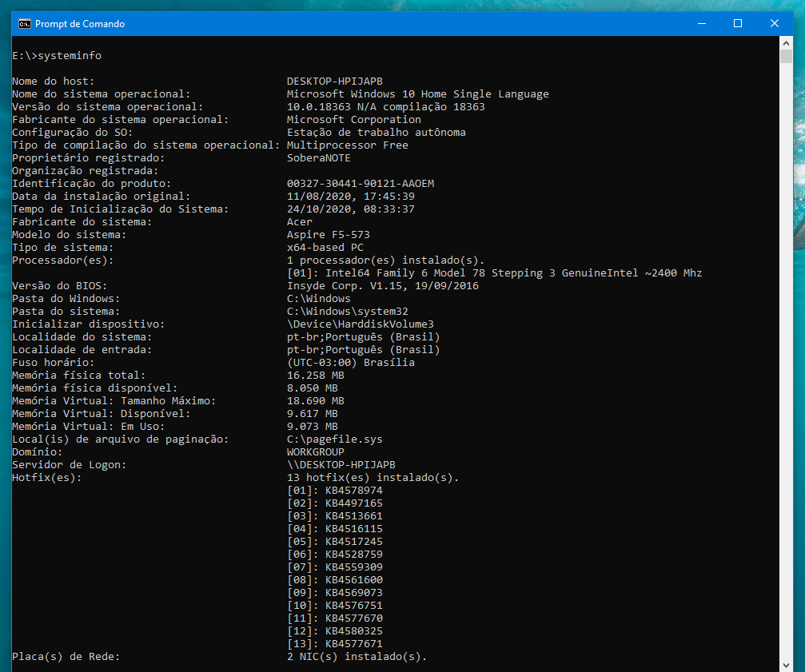Click product ID '00327-30441-90121-AAOEM'
The width and height of the screenshot is (805, 672).
coord(361,184)
